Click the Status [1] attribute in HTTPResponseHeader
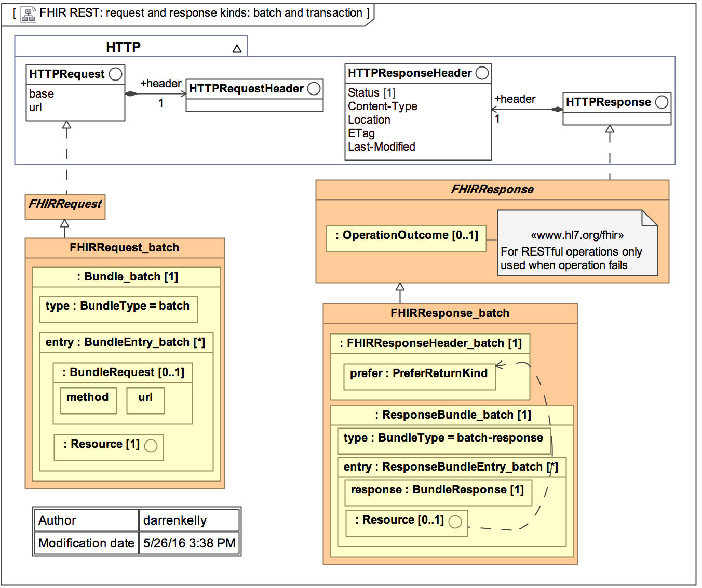 click(x=372, y=93)
